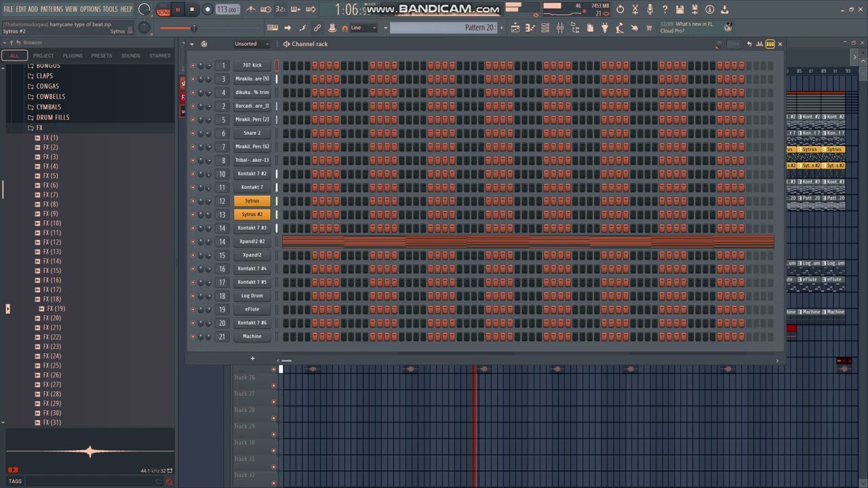Select FX (19) sample in browser
The height and width of the screenshot is (488, 868).
coord(56,309)
